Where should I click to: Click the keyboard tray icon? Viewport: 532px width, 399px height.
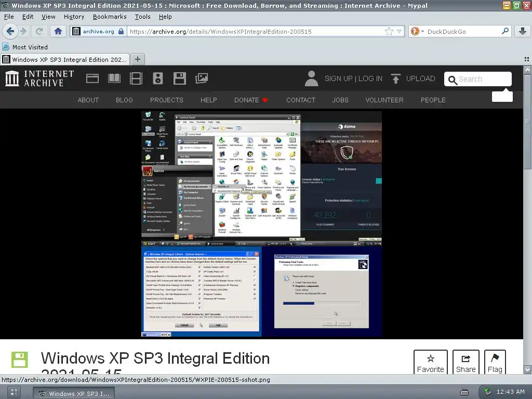pos(464,392)
